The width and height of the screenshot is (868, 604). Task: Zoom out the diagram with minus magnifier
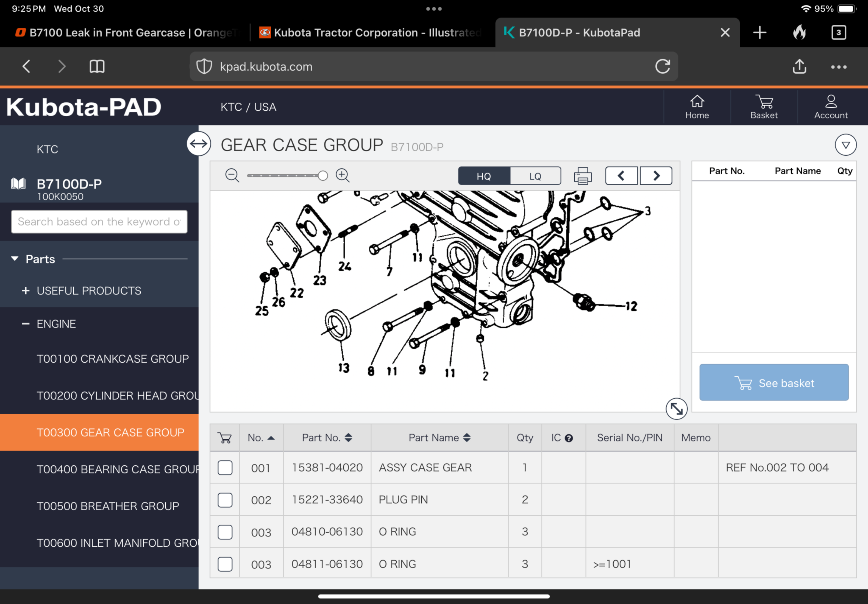pos(232,175)
